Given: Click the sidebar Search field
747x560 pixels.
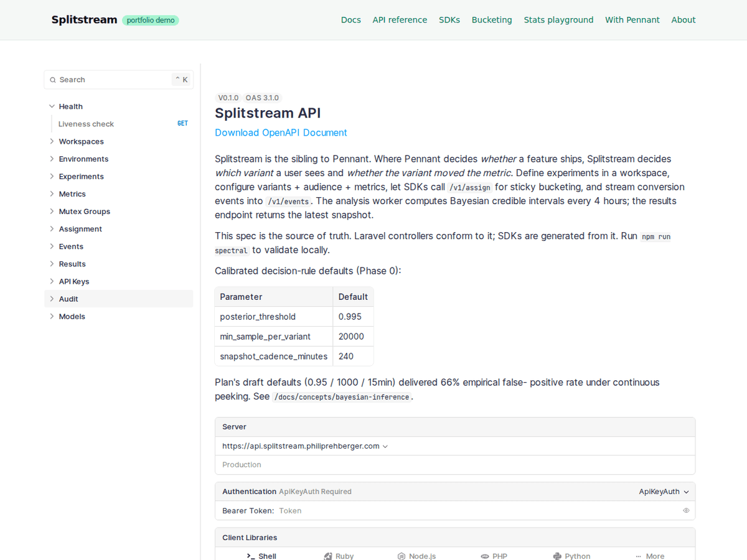Looking at the screenshot, I should coord(119,80).
